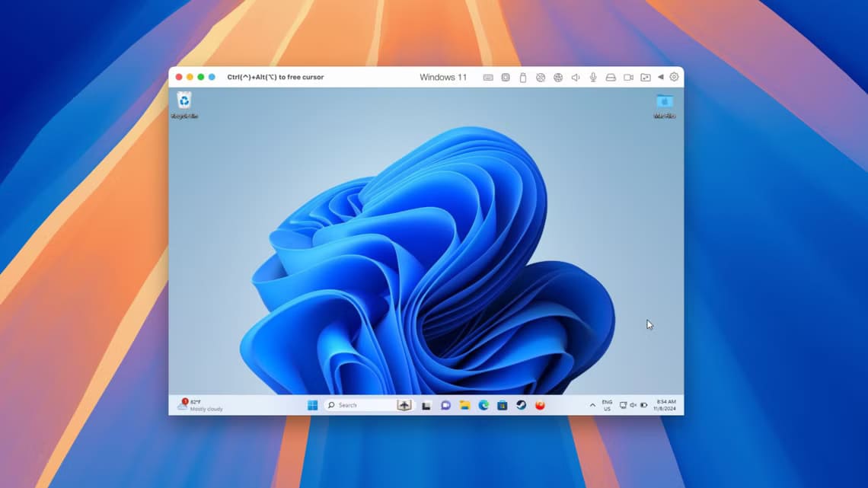Open the ENG US language switcher
The image size is (868, 488).
tap(607, 405)
